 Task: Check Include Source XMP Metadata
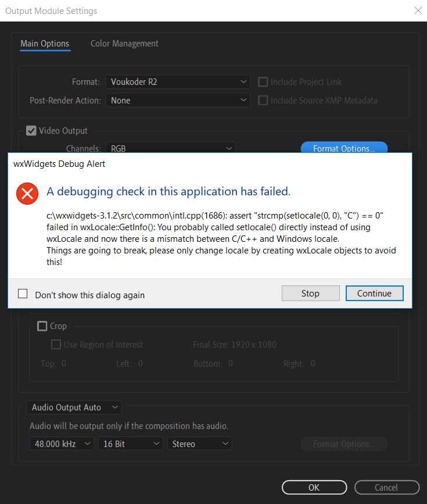pos(263,101)
